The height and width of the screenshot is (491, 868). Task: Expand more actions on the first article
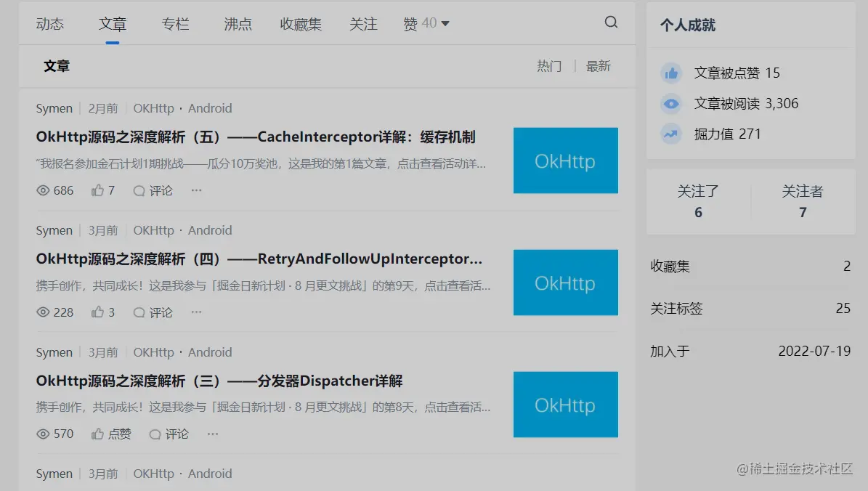(x=195, y=190)
